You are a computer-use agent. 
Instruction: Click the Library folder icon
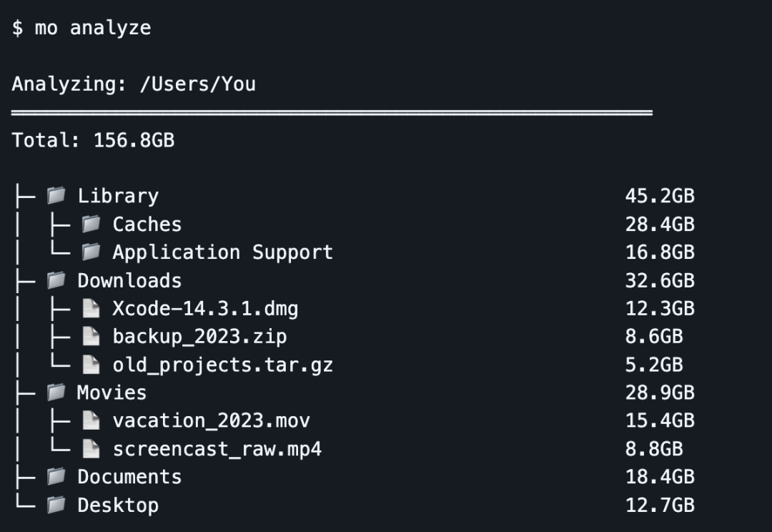click(x=56, y=195)
